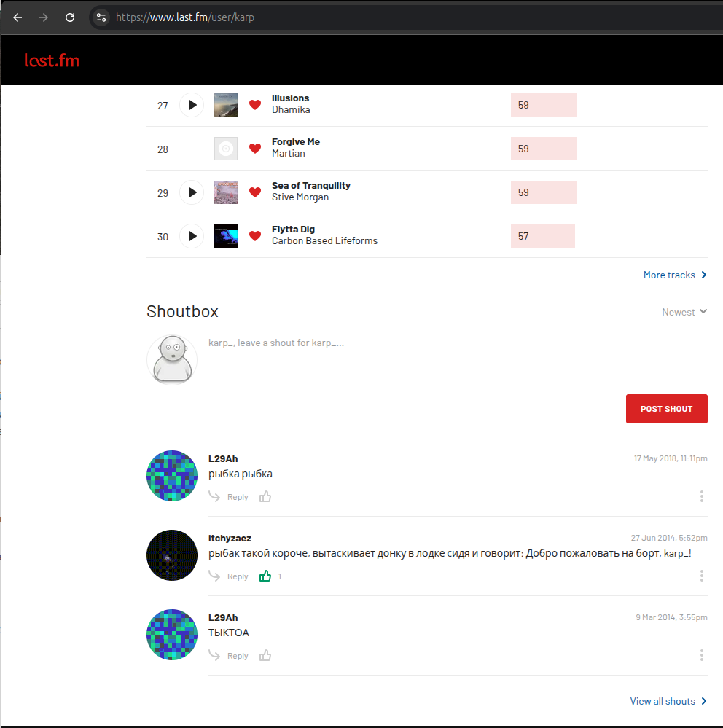Viewport: 723px width, 728px height.
Task: Open options menu for рыбка рыбка shout
Action: 701,496
